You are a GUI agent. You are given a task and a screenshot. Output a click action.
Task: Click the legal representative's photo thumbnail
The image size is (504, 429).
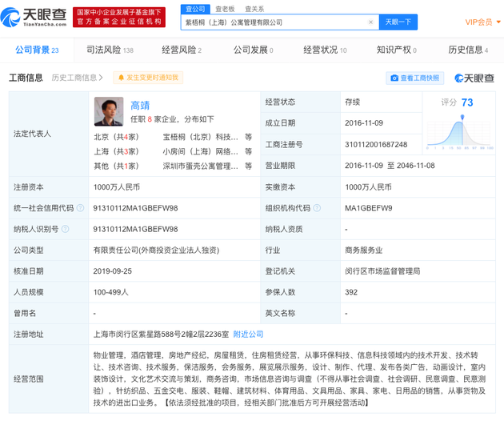(109, 111)
